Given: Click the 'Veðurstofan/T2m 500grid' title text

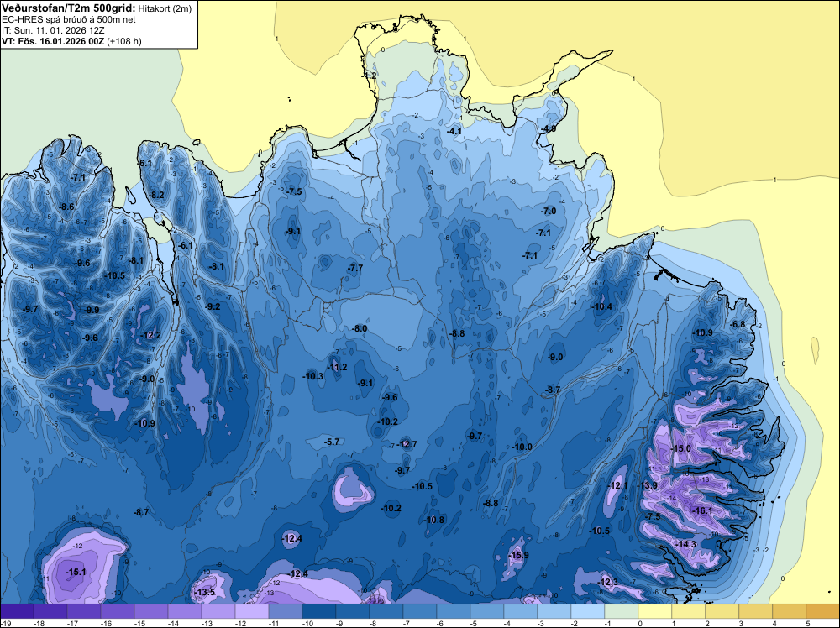Looking at the screenshot, I should tap(69, 8).
